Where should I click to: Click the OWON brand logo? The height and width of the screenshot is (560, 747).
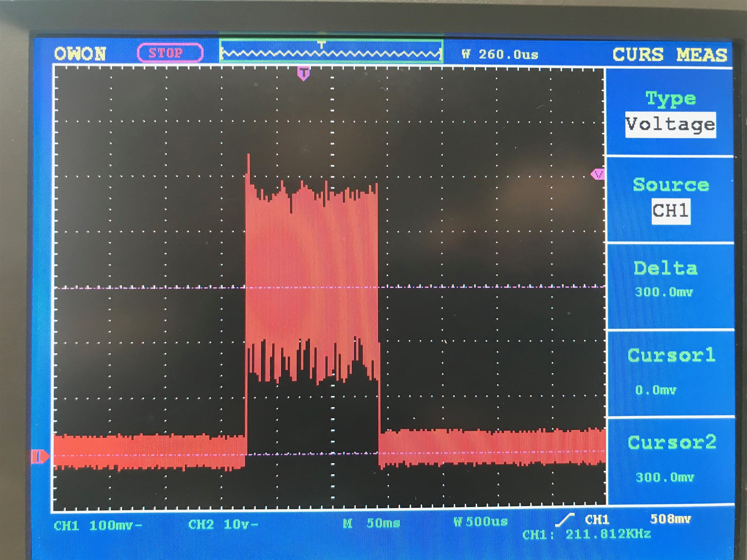[80, 54]
